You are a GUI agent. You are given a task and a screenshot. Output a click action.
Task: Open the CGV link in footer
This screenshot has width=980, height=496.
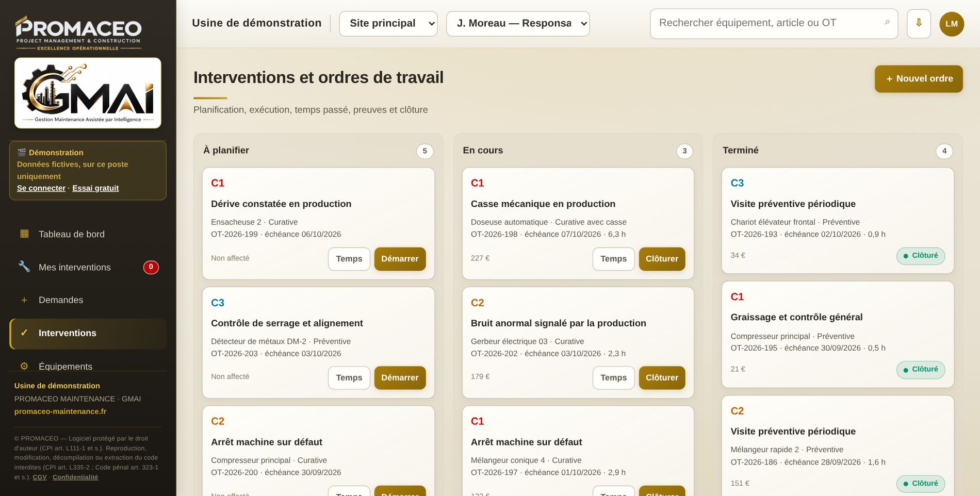[x=40, y=477]
